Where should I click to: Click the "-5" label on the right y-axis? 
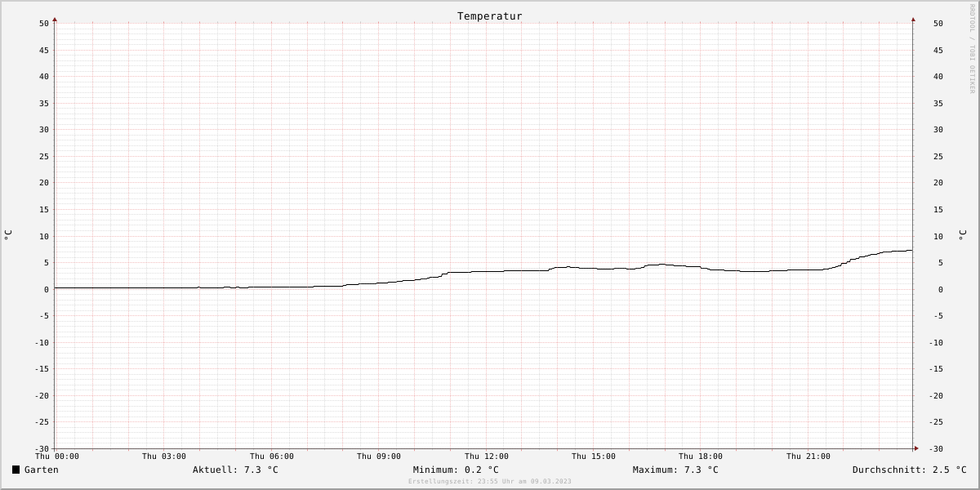938,316
